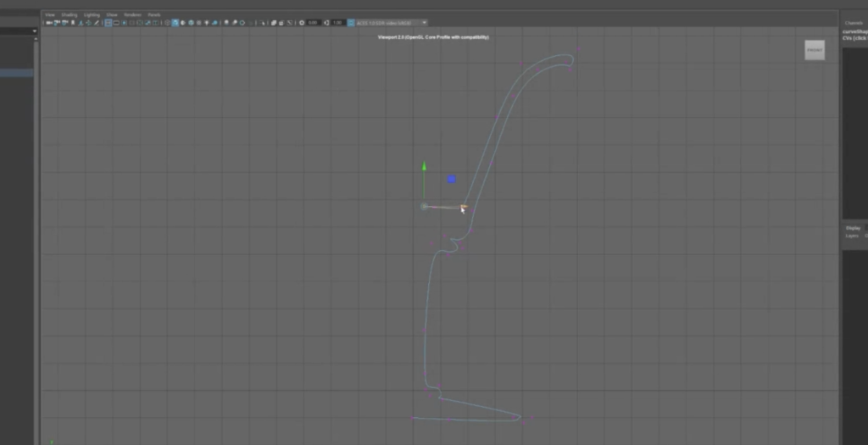Screen dimensions: 868x445
Task: Click the move manipulator center handle
Action: coord(424,207)
